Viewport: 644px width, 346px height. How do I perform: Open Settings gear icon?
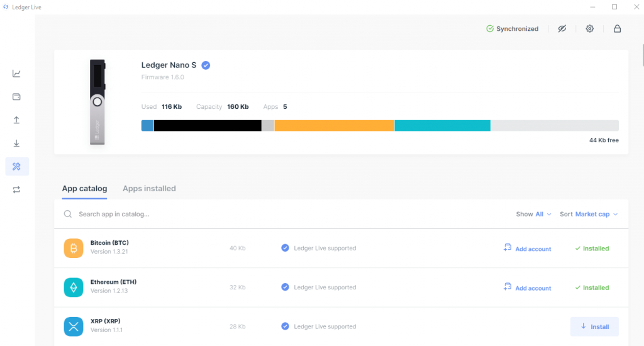point(589,29)
